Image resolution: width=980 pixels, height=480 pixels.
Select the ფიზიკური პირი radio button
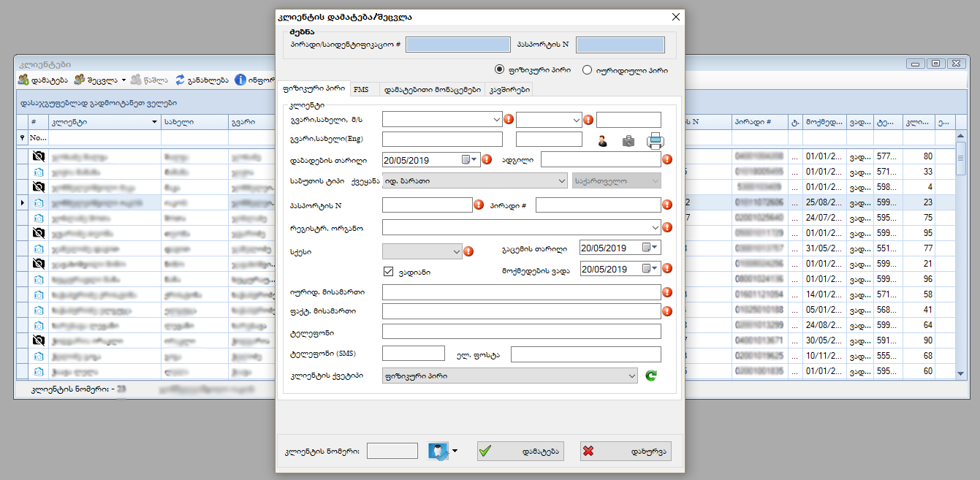[500, 70]
